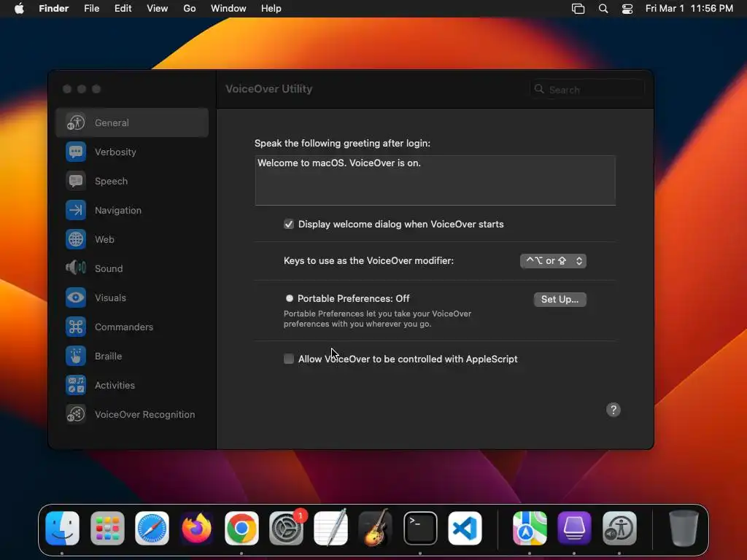Open the Web globe icon
The image size is (747, 560).
click(76, 239)
